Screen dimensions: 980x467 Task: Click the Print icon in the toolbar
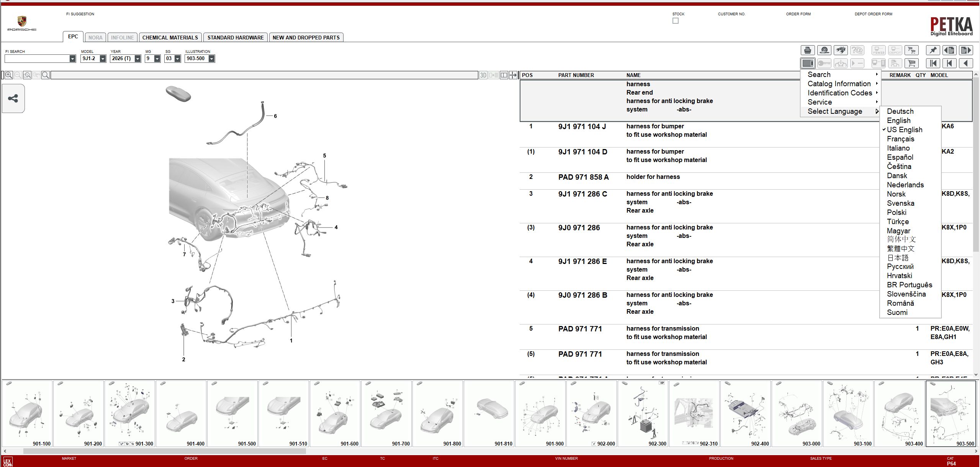[808, 50]
